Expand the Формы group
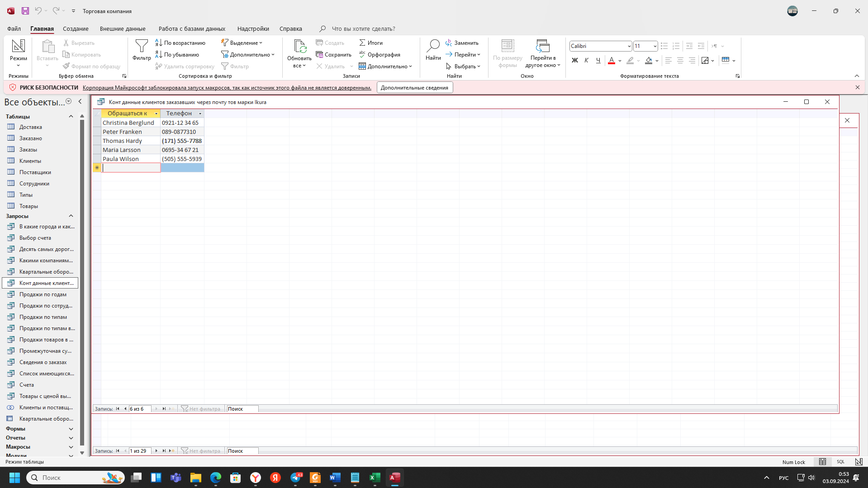The image size is (868, 488). [71, 429]
